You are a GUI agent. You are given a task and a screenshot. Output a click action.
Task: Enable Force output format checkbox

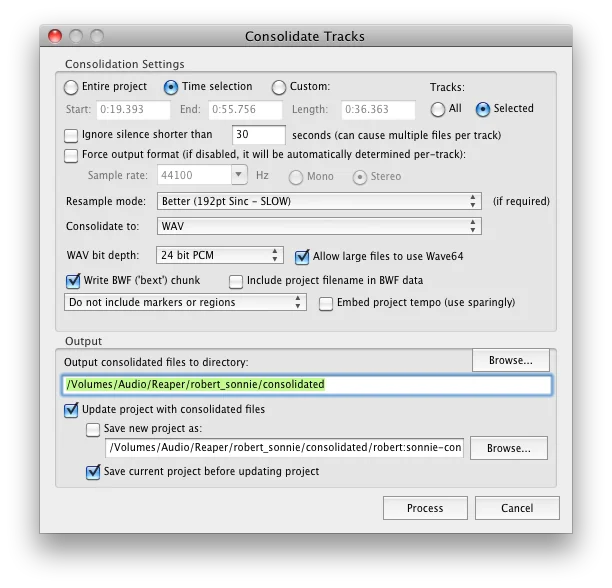point(71,156)
